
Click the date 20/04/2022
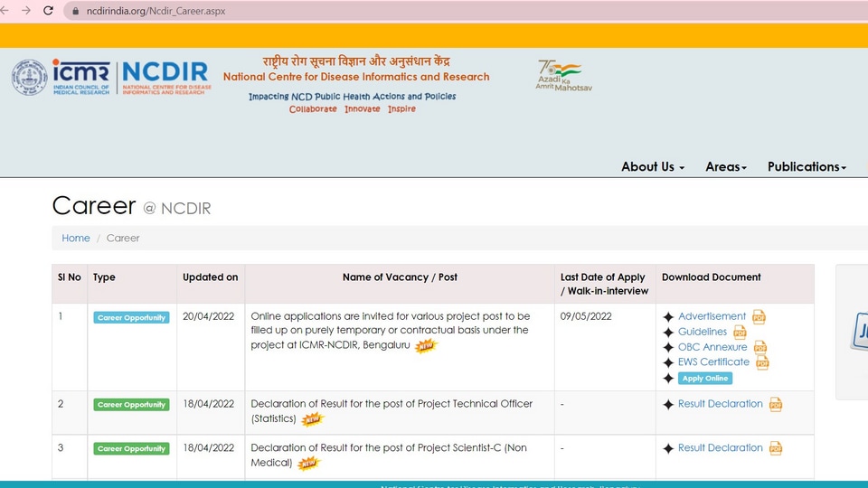(x=208, y=316)
